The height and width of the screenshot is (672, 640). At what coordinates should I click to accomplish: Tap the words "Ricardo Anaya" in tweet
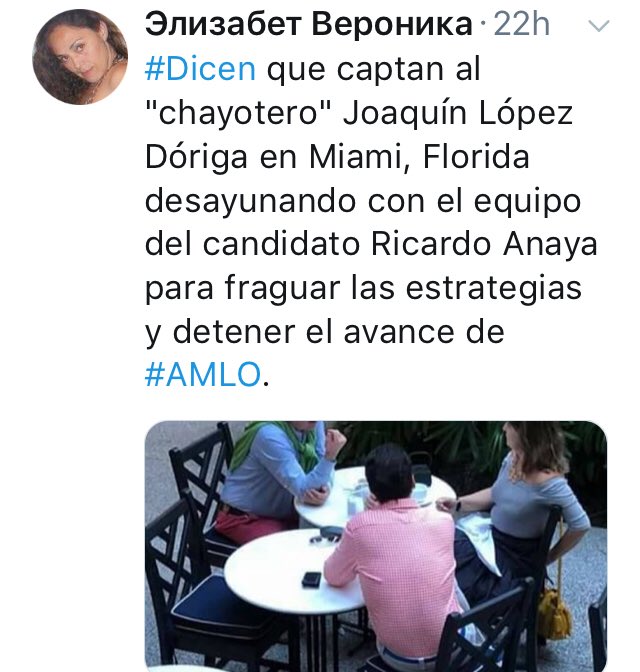coord(484,245)
